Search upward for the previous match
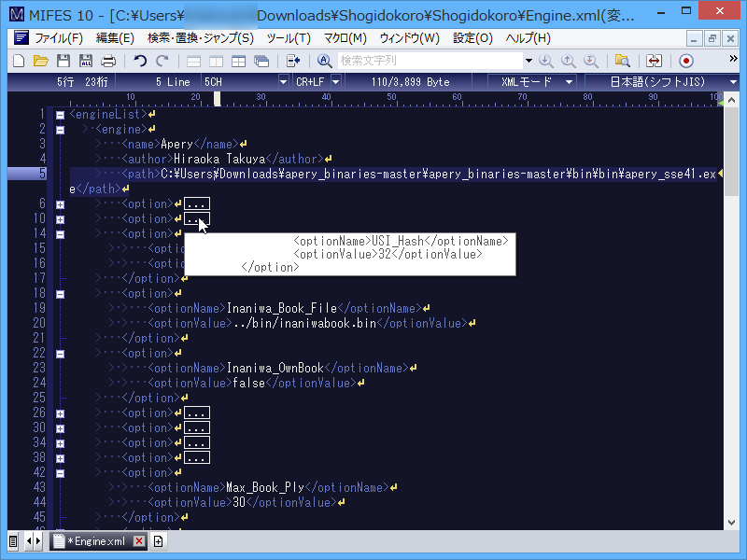Viewport: 747px width, 560px height. click(x=569, y=61)
